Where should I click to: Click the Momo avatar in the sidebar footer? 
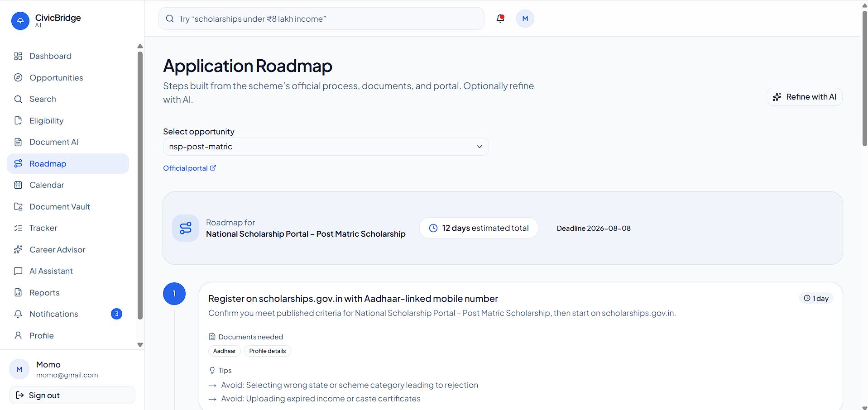(19, 369)
